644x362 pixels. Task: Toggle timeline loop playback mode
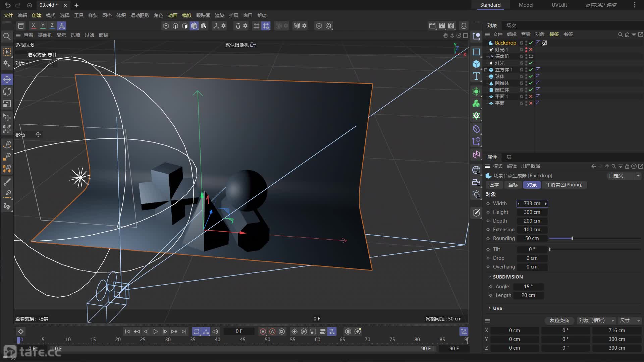click(197, 331)
